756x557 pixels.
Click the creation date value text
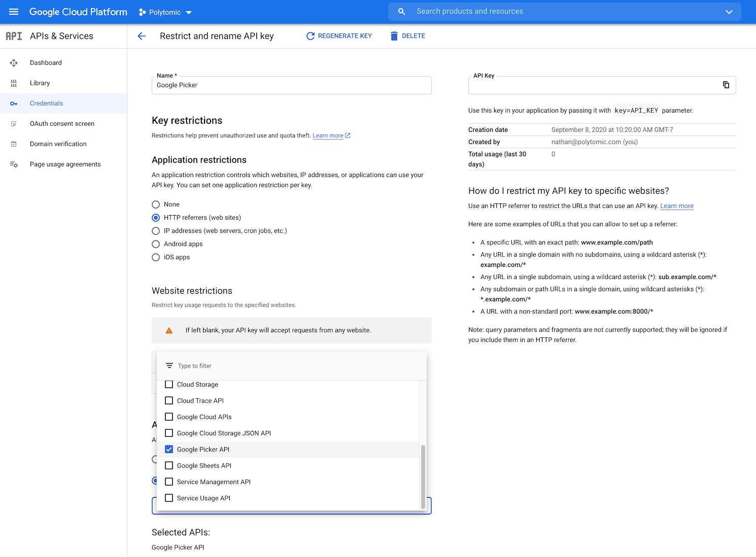coord(612,130)
